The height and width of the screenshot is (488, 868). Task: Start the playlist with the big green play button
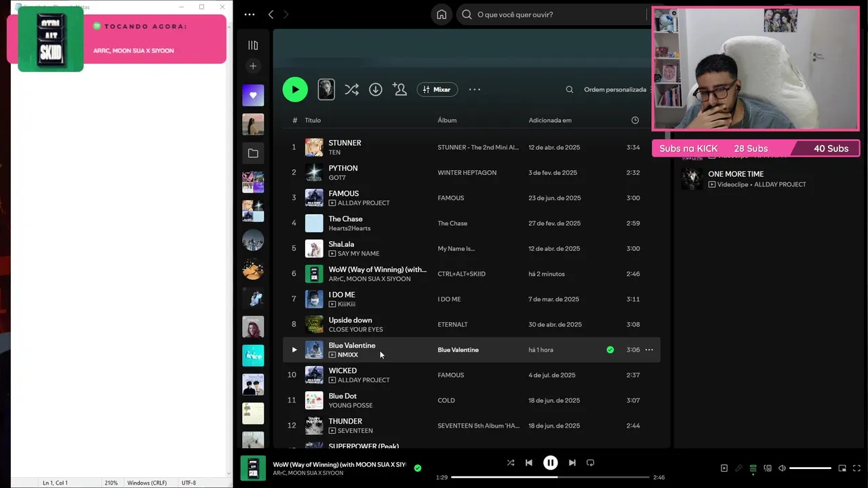coord(295,89)
